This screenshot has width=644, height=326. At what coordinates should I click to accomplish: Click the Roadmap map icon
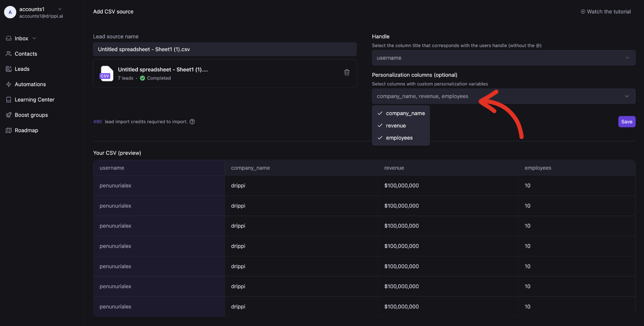click(x=9, y=130)
